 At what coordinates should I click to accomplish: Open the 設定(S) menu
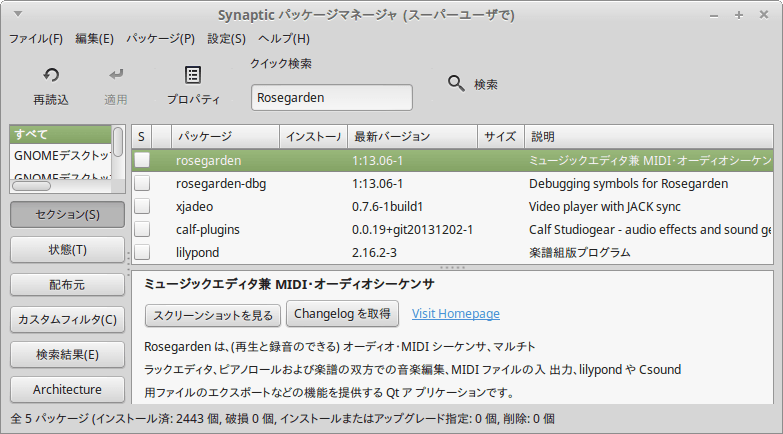[226, 38]
